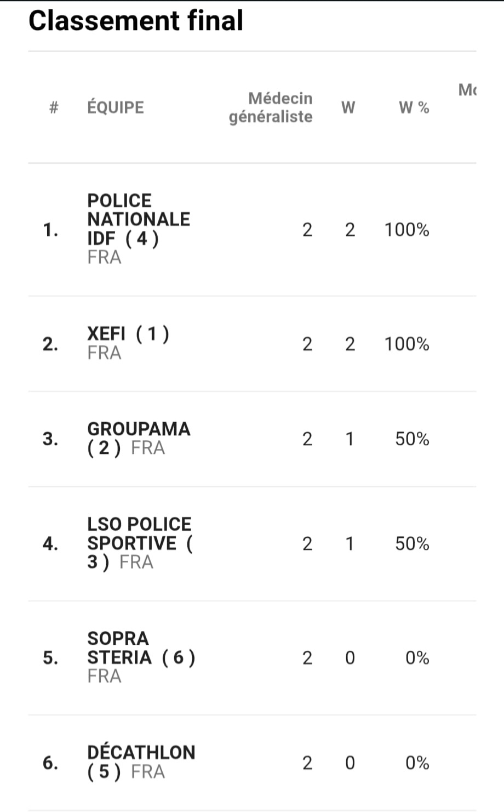Click the 100% value in POLICE NATIONALE row
This screenshot has height=812, width=504.
406,230
